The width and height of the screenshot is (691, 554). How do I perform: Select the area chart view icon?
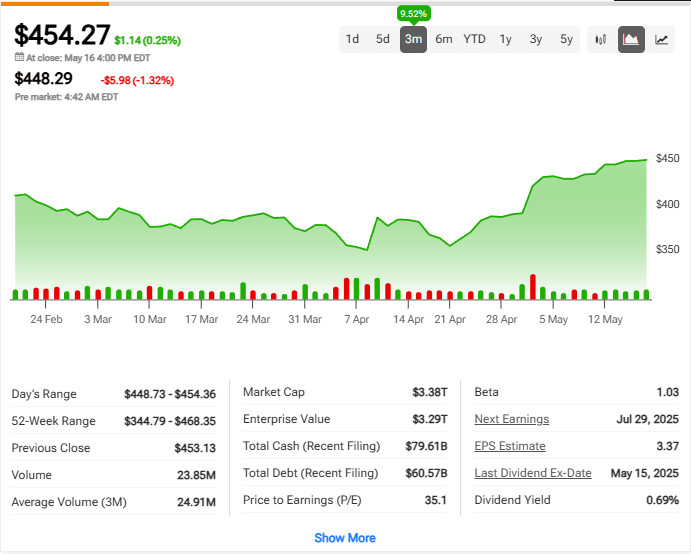coord(631,40)
